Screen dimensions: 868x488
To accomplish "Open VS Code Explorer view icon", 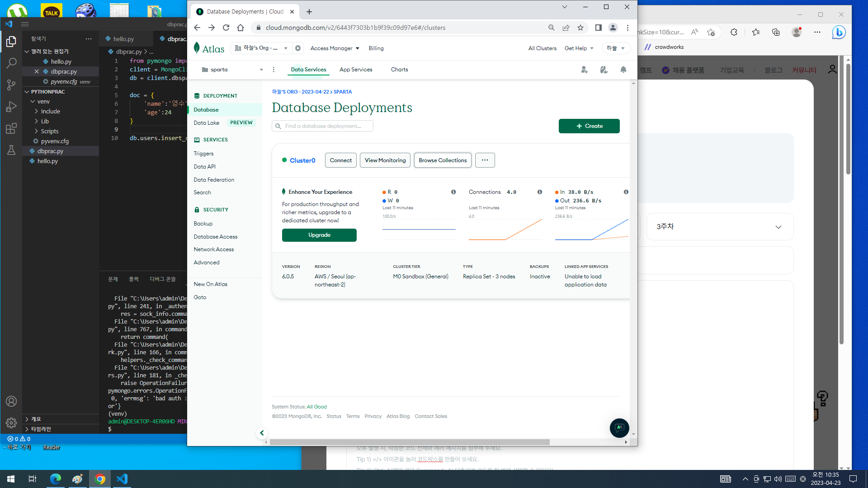I will (x=11, y=42).
